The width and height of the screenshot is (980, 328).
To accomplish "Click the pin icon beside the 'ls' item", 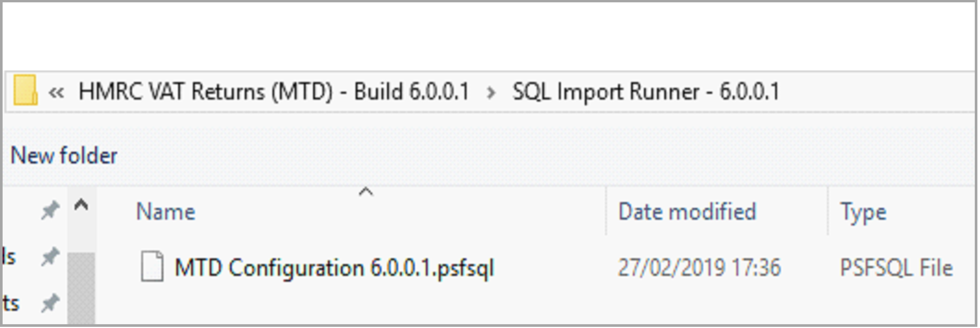I will pyautogui.click(x=50, y=256).
